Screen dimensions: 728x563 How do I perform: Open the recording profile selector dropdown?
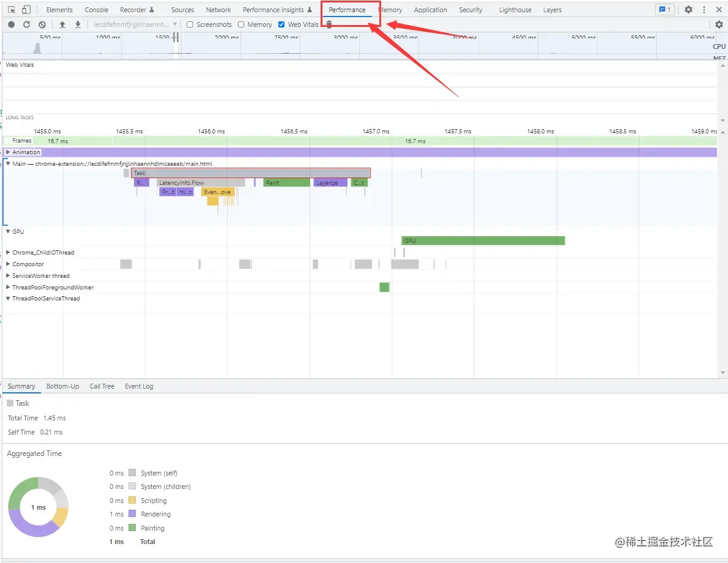pyautogui.click(x=135, y=24)
